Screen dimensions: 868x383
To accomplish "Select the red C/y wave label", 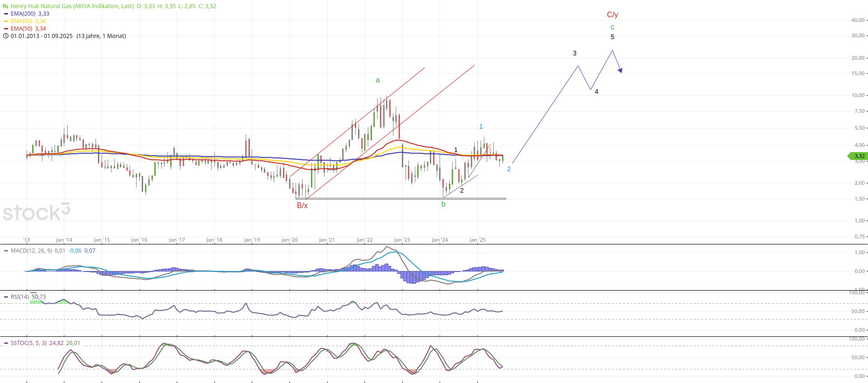I will [x=612, y=15].
